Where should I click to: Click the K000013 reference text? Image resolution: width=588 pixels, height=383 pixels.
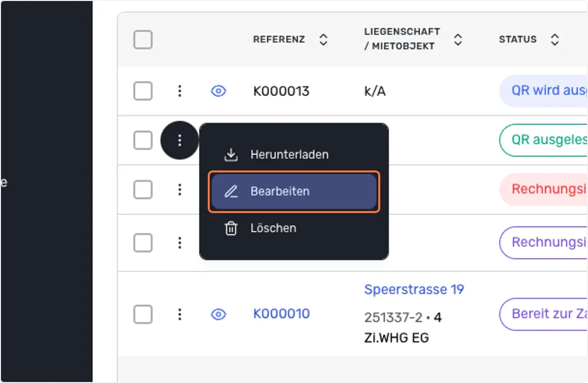pyautogui.click(x=281, y=91)
